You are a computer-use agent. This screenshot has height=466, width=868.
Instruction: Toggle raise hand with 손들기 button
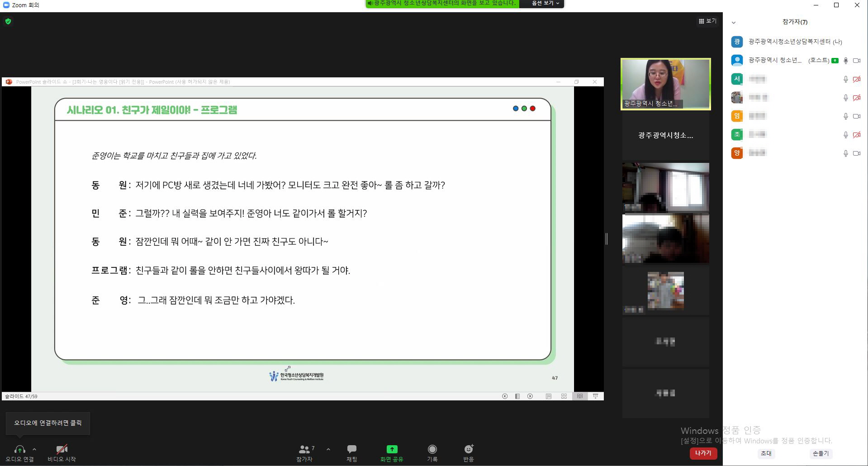(x=821, y=453)
